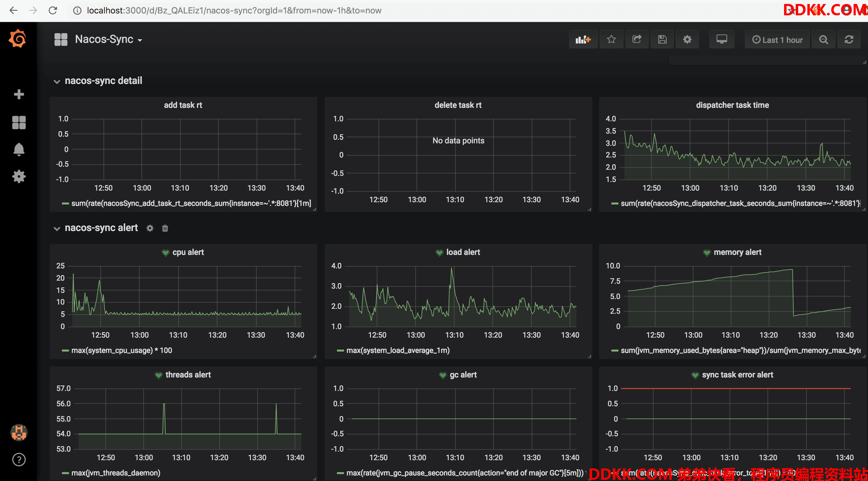Save the dashboard with floppy icon
Screen dimensions: 868x481
662,40
